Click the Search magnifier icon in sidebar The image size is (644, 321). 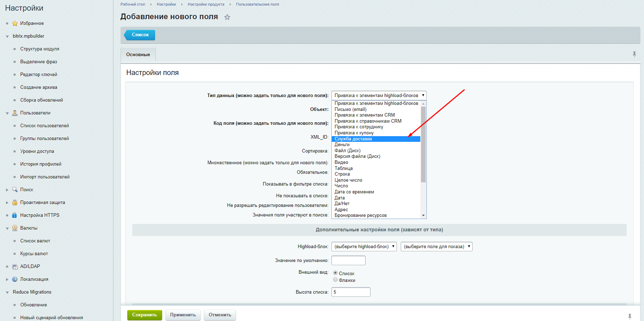pyautogui.click(x=15, y=190)
